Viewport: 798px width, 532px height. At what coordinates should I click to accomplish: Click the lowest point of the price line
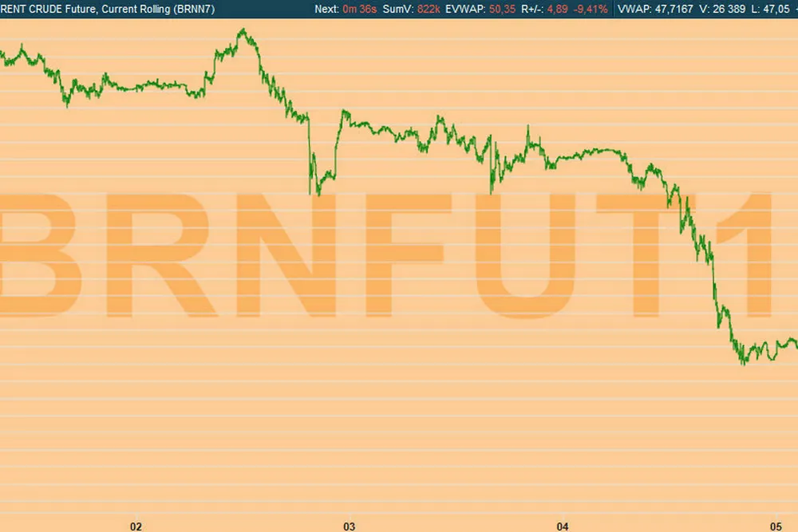pos(743,363)
